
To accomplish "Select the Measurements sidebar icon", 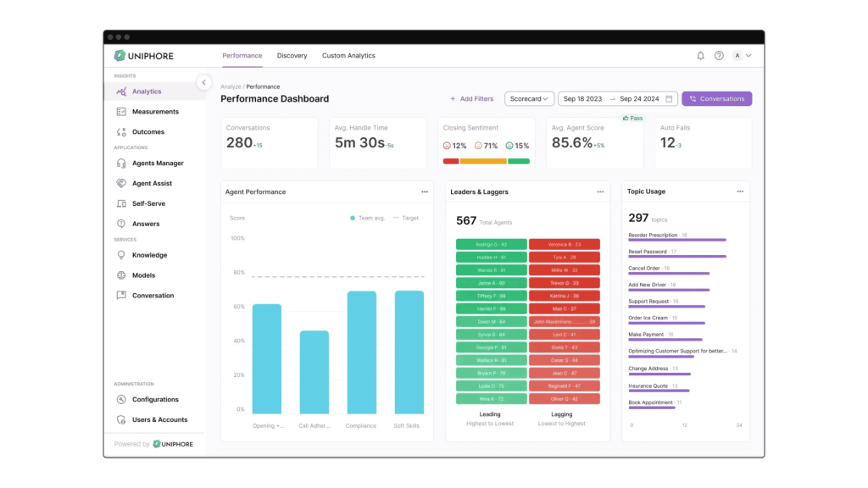I will [x=121, y=112].
